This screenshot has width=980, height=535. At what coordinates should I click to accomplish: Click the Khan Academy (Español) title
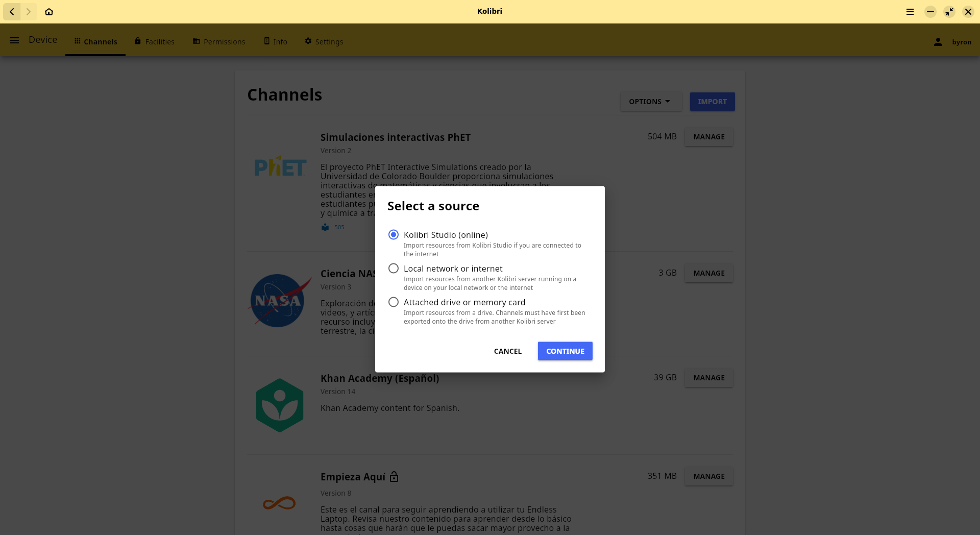(x=380, y=378)
